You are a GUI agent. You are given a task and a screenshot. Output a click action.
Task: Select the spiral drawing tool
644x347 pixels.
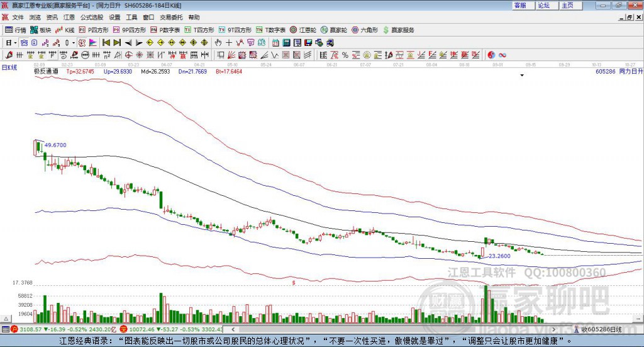click(63, 55)
